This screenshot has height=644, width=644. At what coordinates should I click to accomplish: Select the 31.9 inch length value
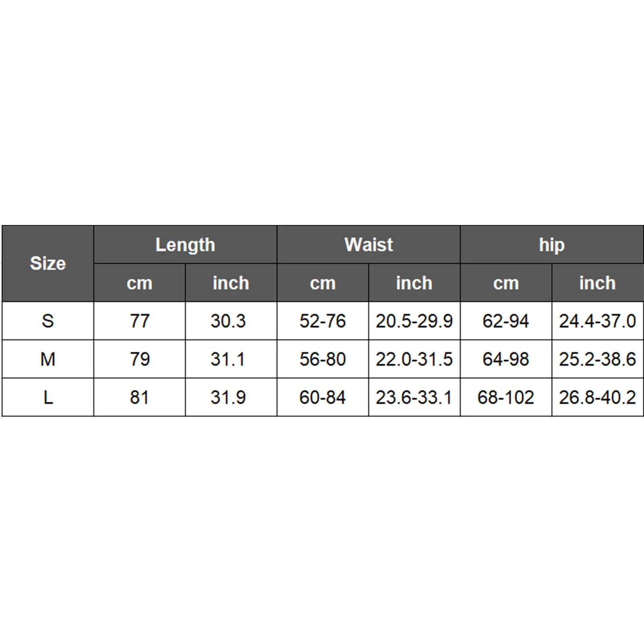click(228, 397)
